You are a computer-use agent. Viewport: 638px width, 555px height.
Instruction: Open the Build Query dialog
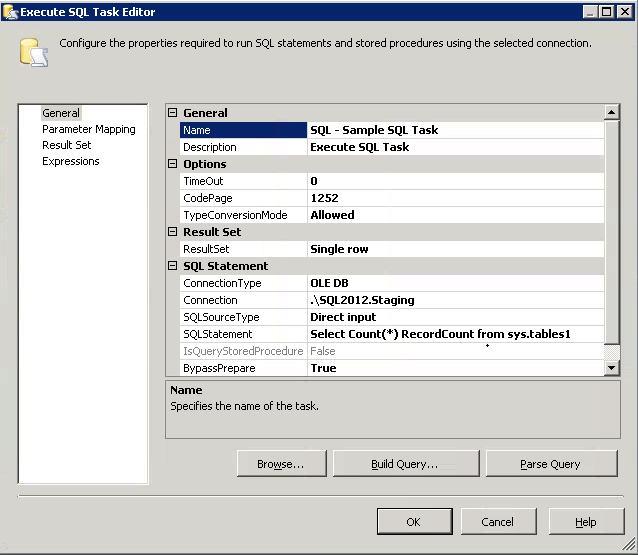(x=404, y=464)
